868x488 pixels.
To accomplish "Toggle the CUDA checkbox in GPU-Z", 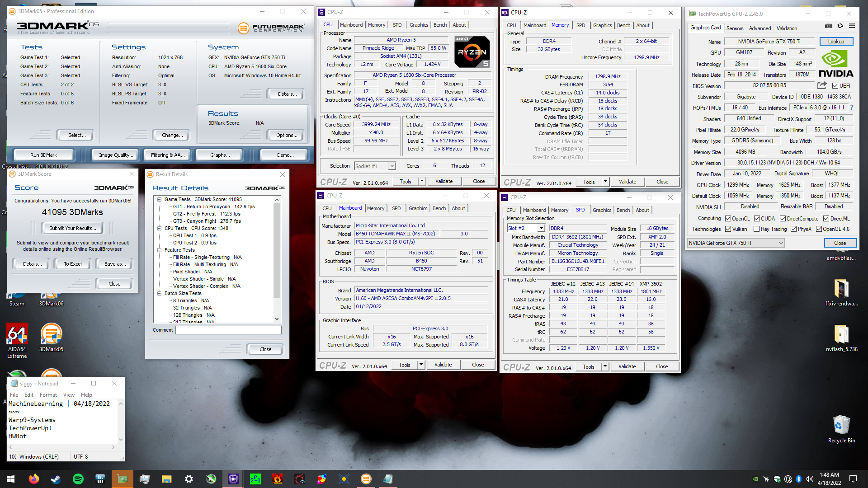I will click(757, 219).
